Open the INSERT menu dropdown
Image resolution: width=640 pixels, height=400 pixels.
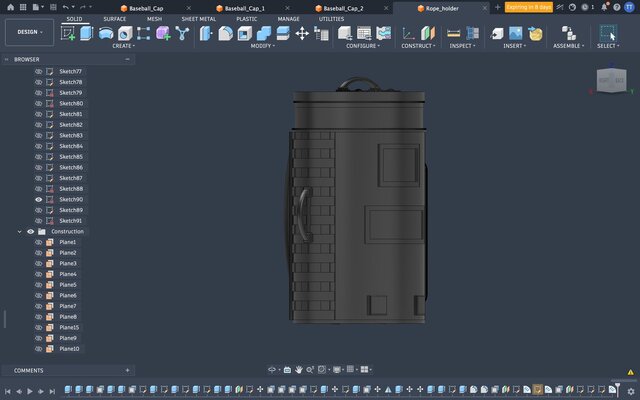coord(514,46)
